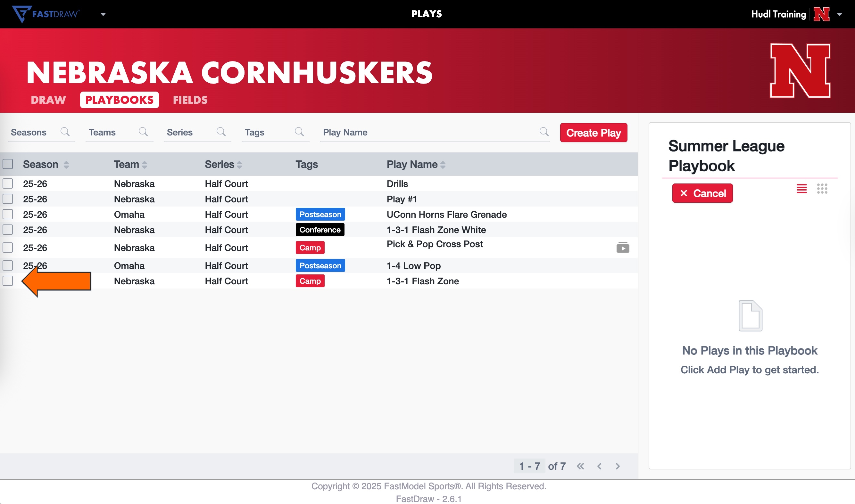This screenshot has width=855, height=504.
Task: Click the Tags filter field
Action: point(276,133)
